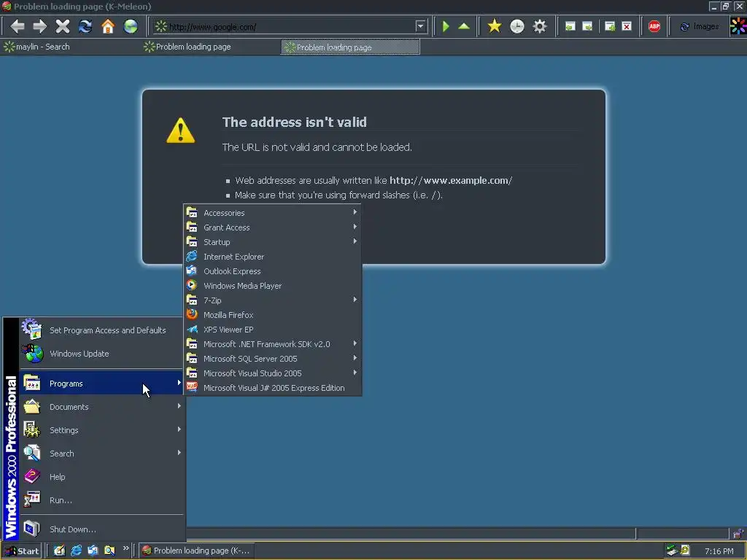Launch Internet Explorer from Programs menu
This screenshot has height=560, width=747.
[273, 257]
